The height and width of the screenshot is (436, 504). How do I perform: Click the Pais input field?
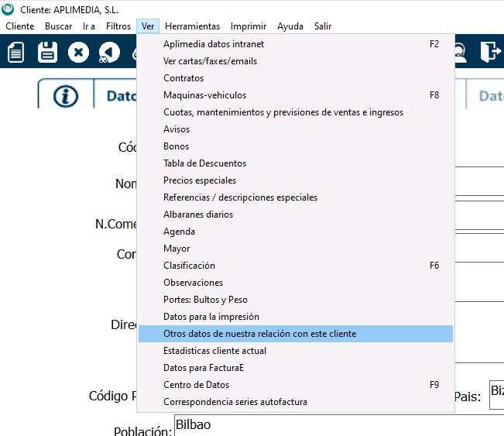coord(496,395)
